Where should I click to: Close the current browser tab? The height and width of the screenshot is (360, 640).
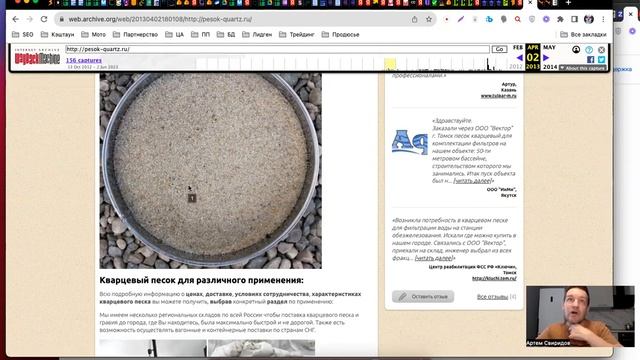530,3
